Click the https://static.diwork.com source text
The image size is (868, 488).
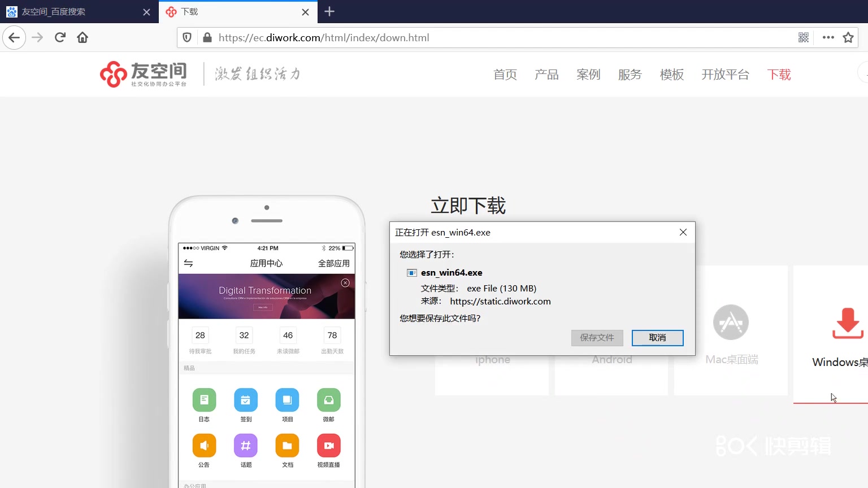(x=500, y=302)
